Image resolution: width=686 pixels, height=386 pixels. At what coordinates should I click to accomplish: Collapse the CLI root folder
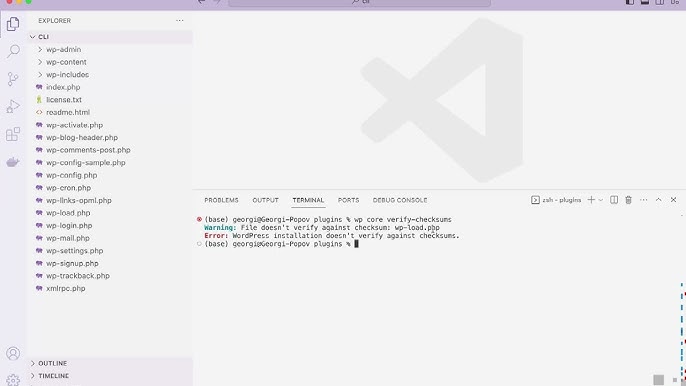(x=110, y=37)
